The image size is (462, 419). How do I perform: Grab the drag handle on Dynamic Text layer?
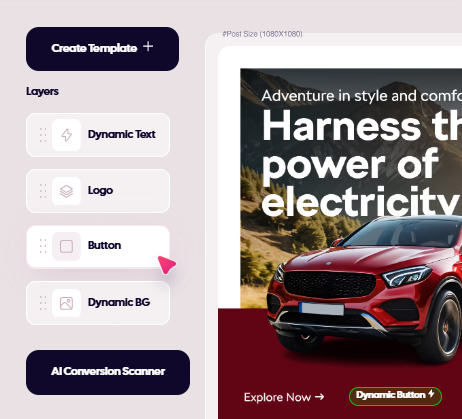point(43,135)
